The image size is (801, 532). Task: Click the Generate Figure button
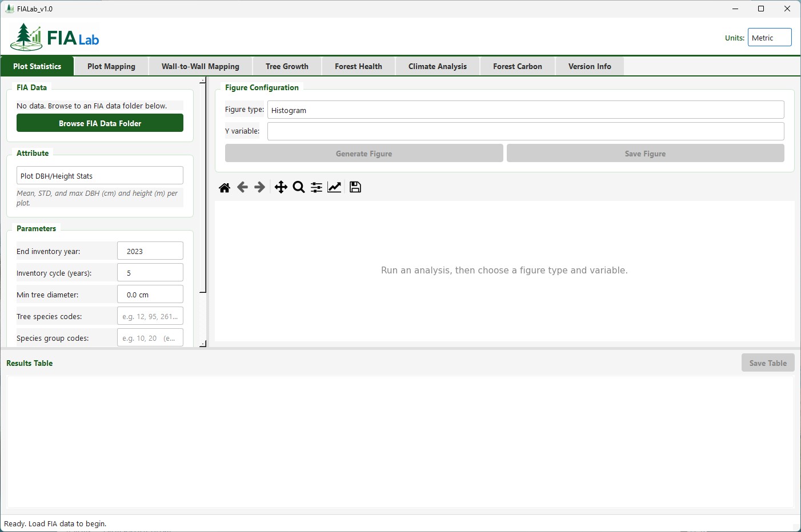(364, 153)
